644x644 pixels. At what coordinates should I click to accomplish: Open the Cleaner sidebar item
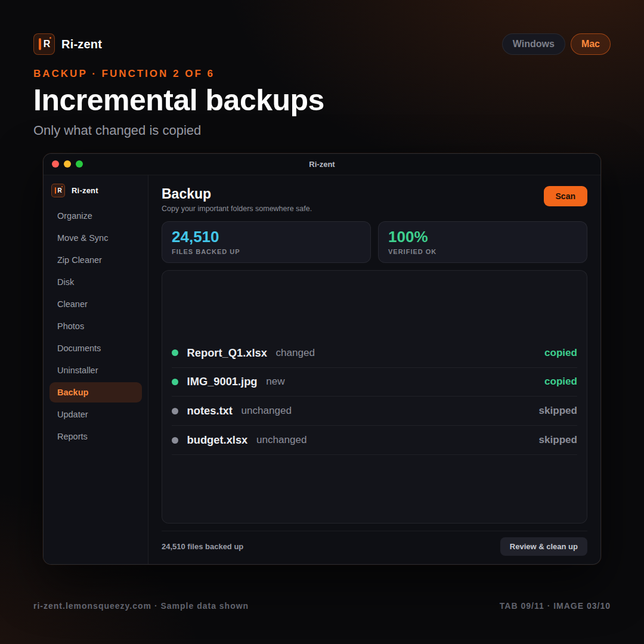tap(95, 304)
